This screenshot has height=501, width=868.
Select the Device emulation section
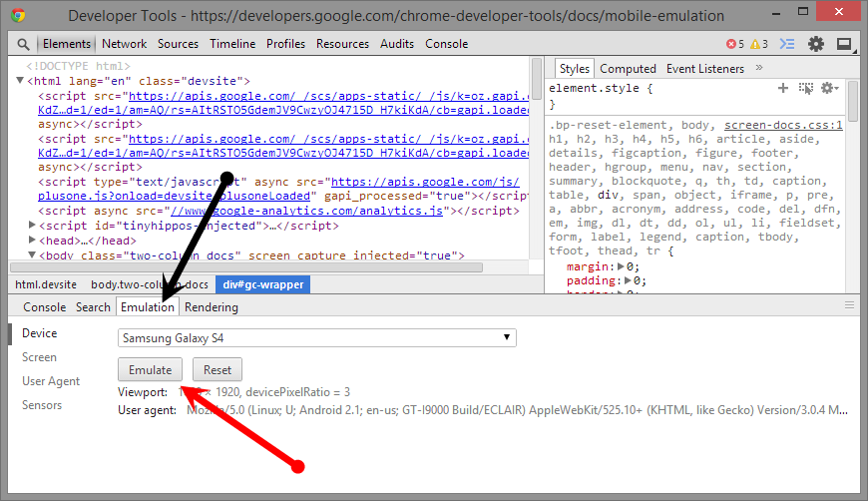(x=39, y=333)
